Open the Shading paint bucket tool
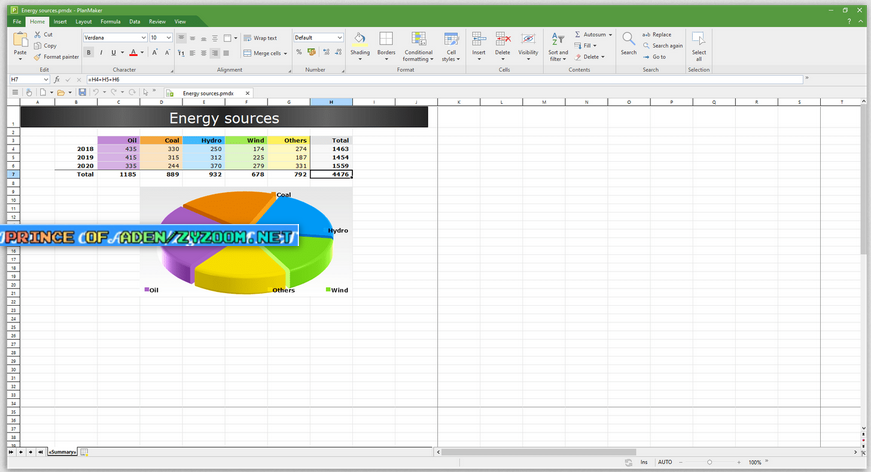This screenshot has width=871, height=472. click(x=360, y=39)
